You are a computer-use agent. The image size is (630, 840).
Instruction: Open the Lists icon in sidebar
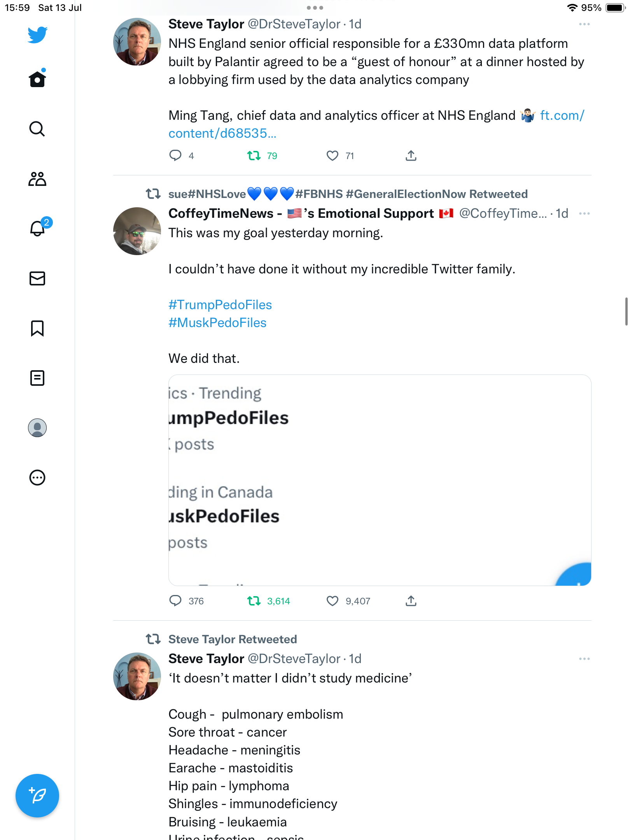pyautogui.click(x=37, y=378)
